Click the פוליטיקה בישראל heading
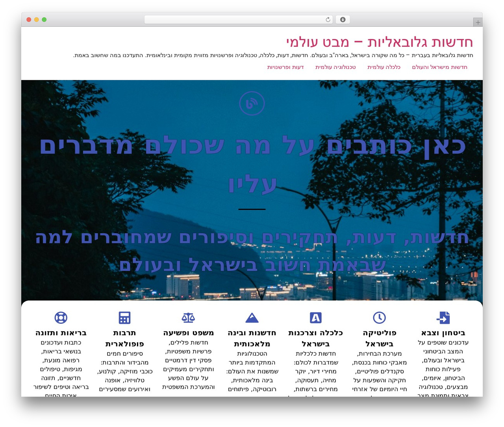 pyautogui.click(x=379, y=338)
